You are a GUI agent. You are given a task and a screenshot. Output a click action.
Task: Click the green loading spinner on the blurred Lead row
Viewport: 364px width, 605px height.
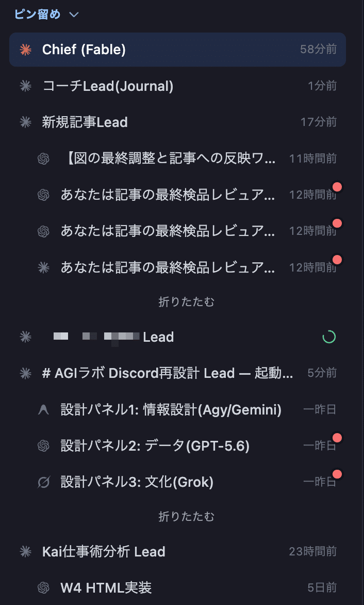pyautogui.click(x=329, y=337)
